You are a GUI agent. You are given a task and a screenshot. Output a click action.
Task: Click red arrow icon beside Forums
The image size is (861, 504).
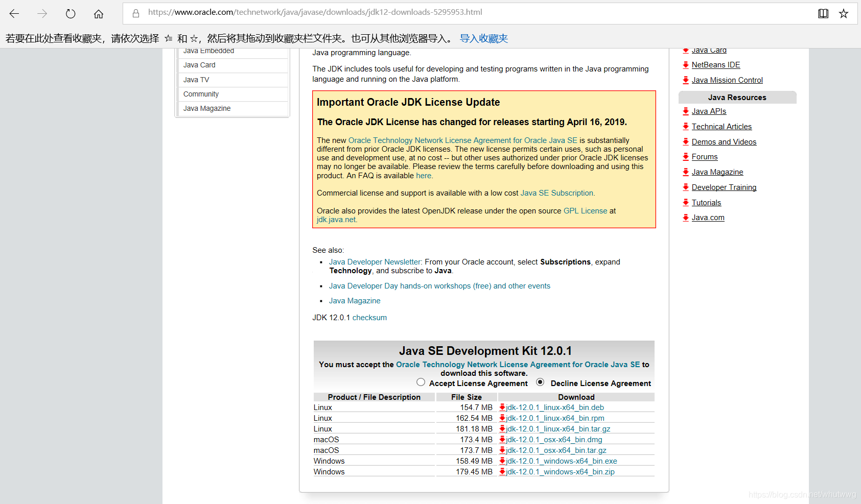[x=686, y=157]
